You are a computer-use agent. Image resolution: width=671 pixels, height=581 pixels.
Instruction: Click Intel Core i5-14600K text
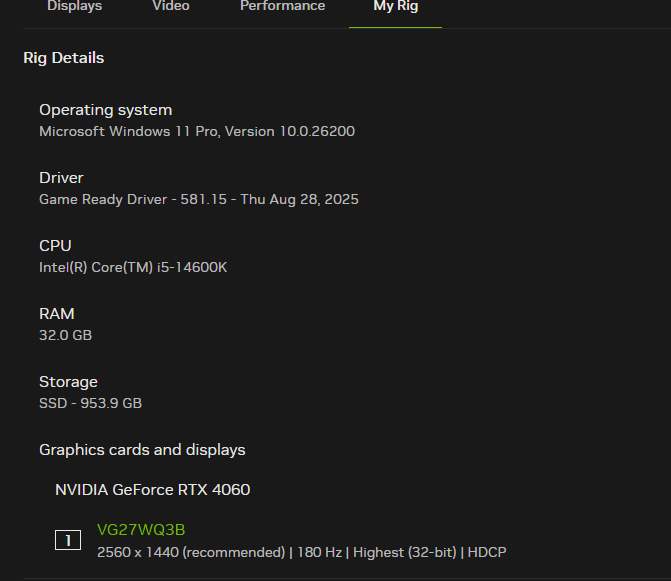[x=133, y=267]
